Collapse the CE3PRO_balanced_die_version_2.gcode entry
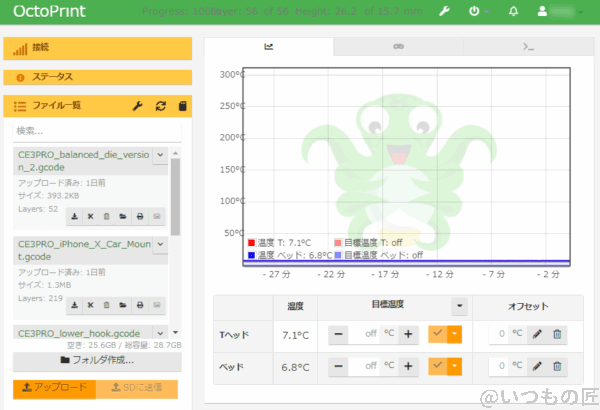 tap(159, 155)
